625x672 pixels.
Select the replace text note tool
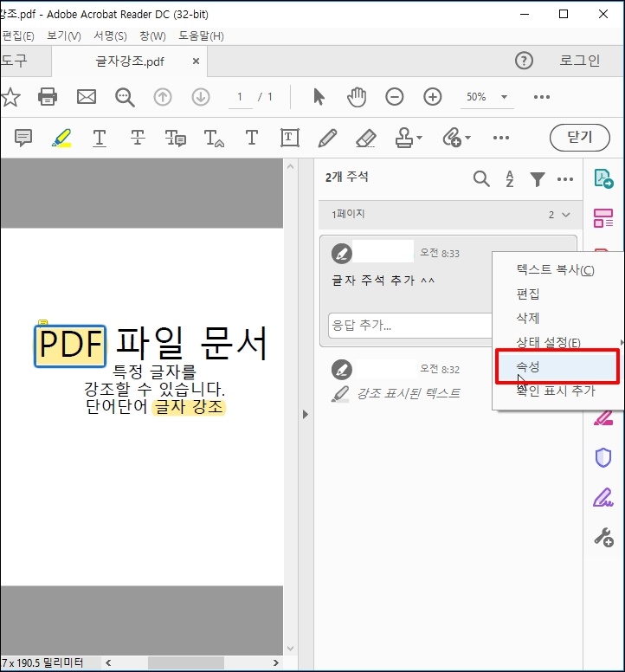pyautogui.click(x=175, y=138)
